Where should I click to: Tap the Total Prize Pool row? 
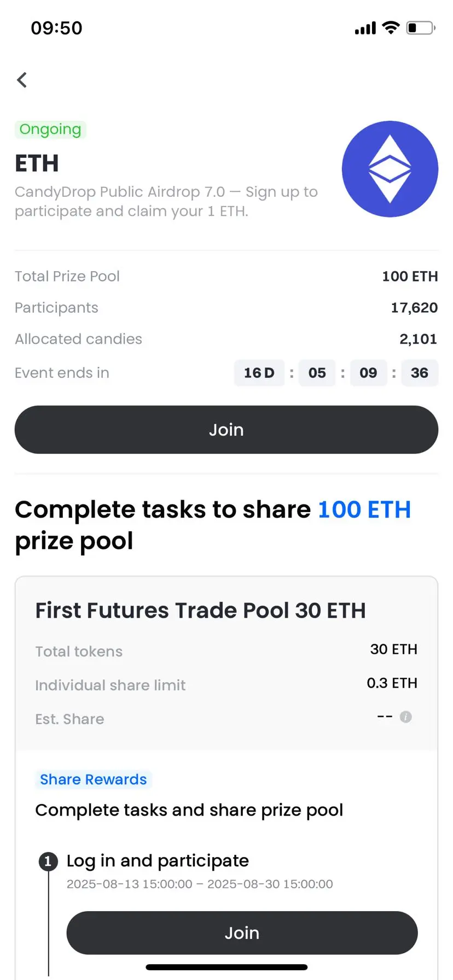(226, 276)
